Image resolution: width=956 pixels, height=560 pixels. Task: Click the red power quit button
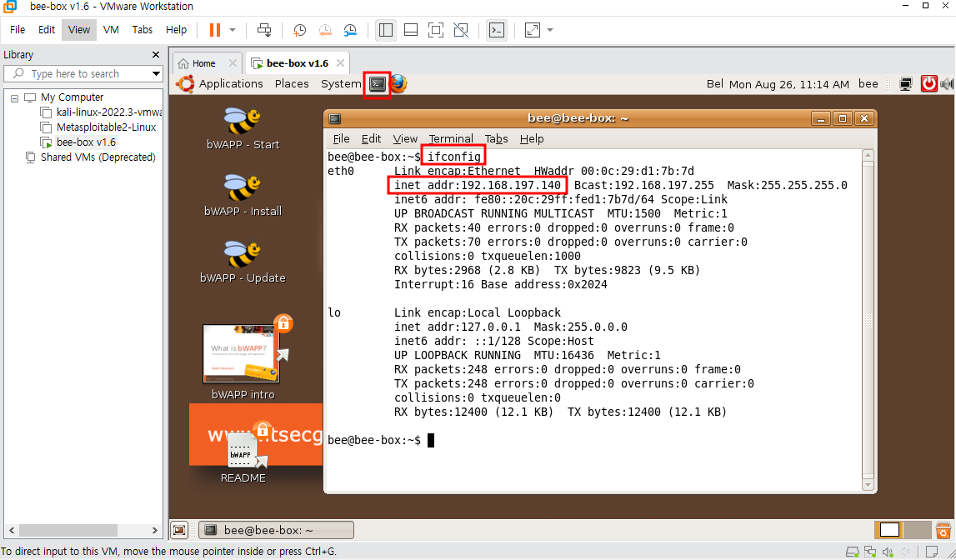tap(928, 84)
